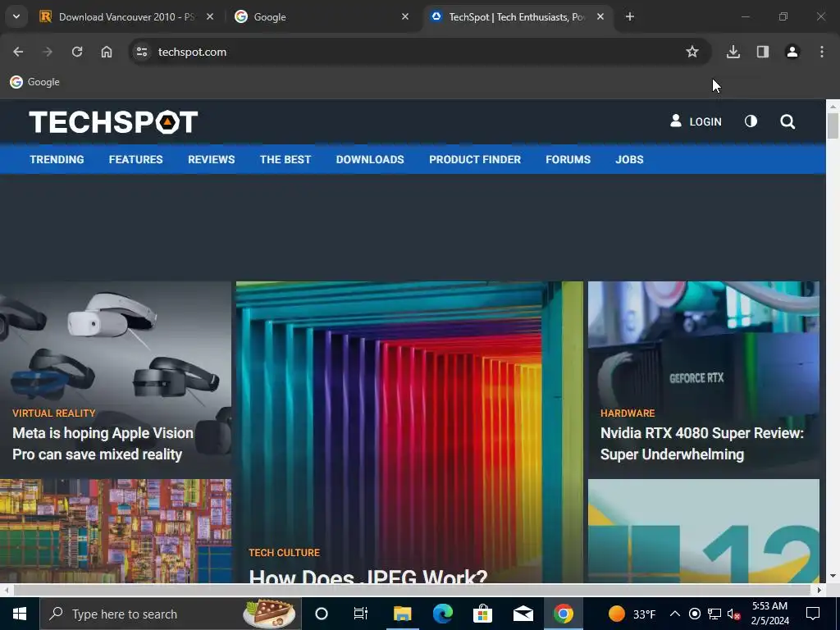Open the Chrome downloads icon
The image size is (840, 630).
pyautogui.click(x=733, y=52)
